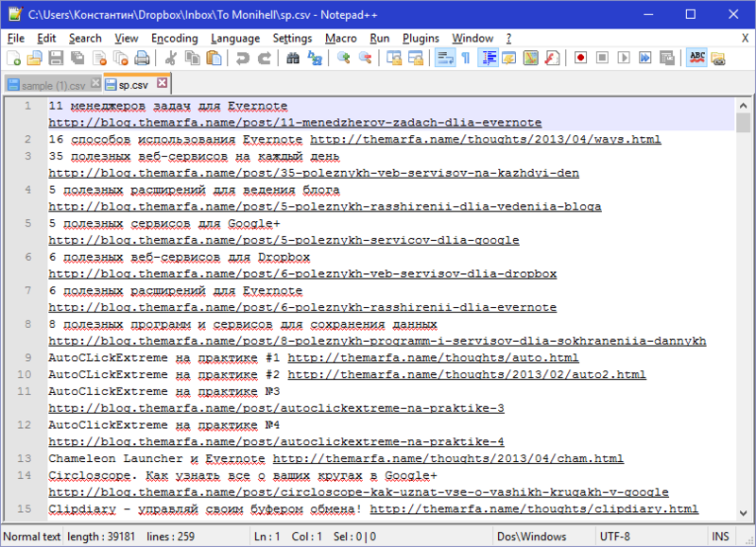Click INS mode in the status bar

tap(720, 537)
